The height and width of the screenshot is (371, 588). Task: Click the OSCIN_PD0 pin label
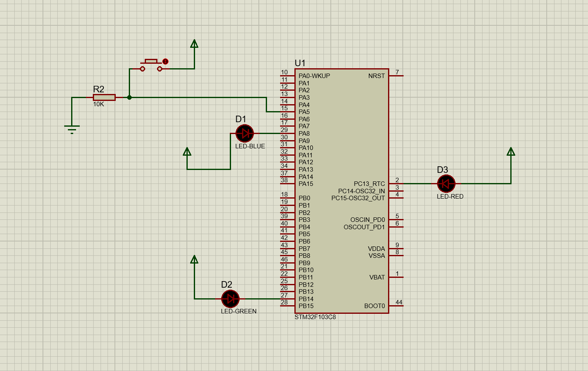pos(368,220)
